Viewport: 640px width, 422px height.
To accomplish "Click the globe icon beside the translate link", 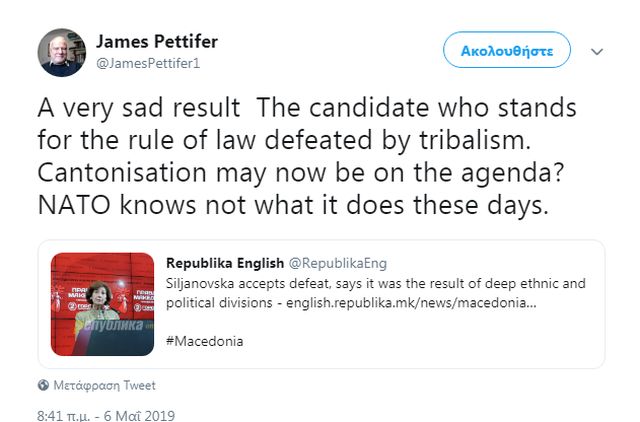I will (x=43, y=385).
